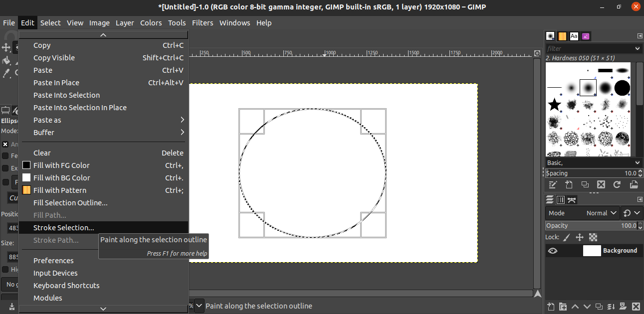This screenshot has height=314, width=644.
Task: Toggle the lock position and size icon
Action: point(580,237)
